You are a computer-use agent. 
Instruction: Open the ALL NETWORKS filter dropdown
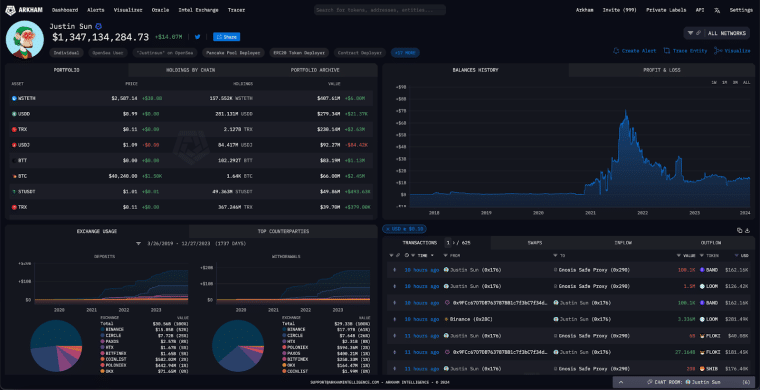(716, 33)
